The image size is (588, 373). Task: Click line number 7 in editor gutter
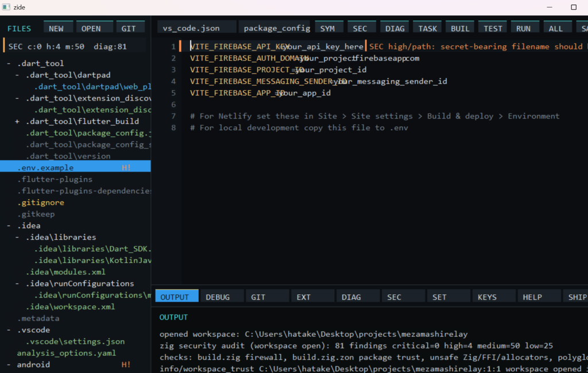point(173,116)
